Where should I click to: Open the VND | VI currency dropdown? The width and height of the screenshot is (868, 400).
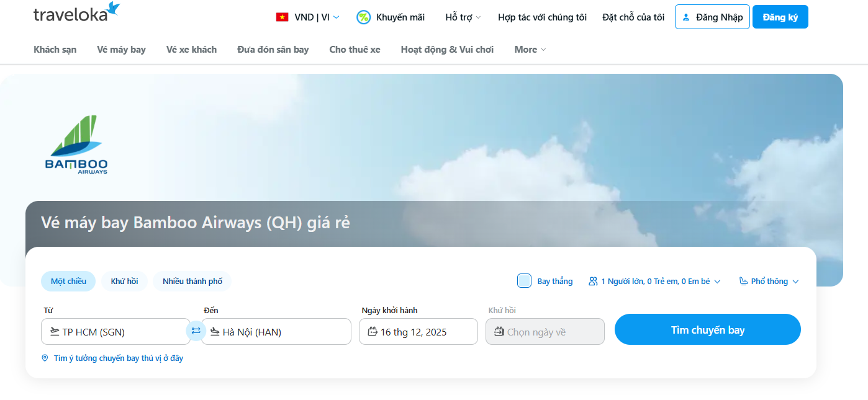[x=317, y=17]
